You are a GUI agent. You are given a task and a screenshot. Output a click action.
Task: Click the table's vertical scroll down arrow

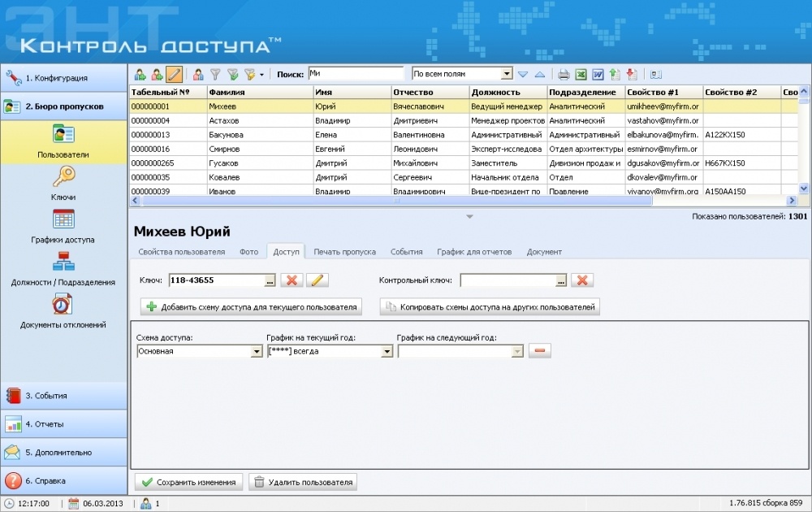pos(803,189)
